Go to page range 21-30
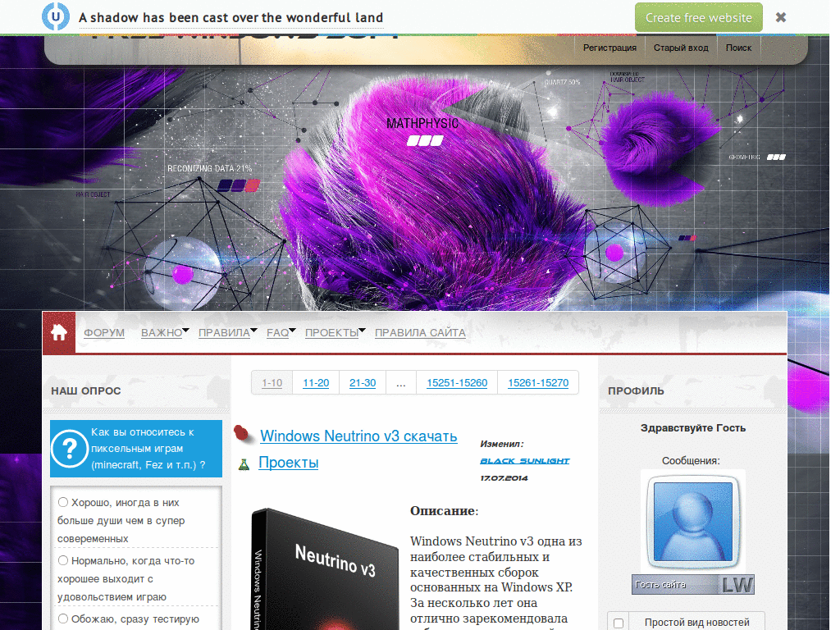The width and height of the screenshot is (840, 630). coord(363,383)
